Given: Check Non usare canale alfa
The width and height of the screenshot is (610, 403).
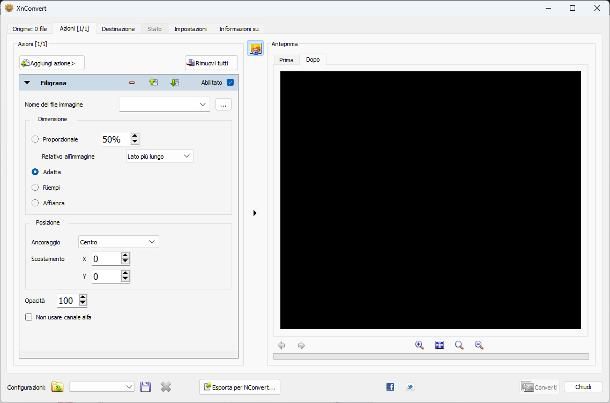Looking at the screenshot, I should tap(28, 317).
